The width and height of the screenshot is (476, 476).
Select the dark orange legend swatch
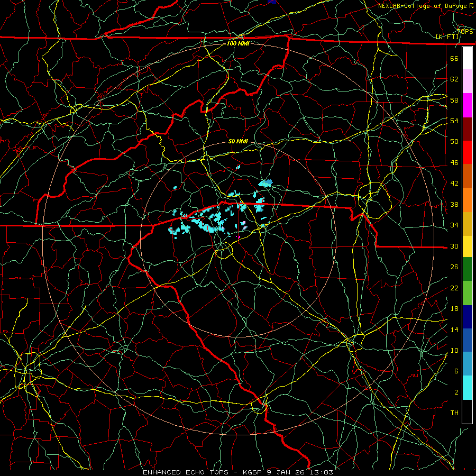click(x=467, y=176)
